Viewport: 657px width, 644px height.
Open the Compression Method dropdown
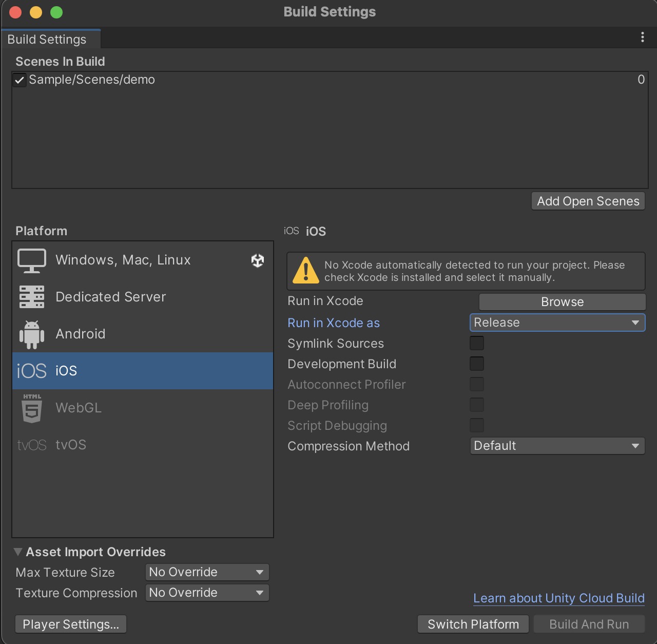tap(557, 446)
